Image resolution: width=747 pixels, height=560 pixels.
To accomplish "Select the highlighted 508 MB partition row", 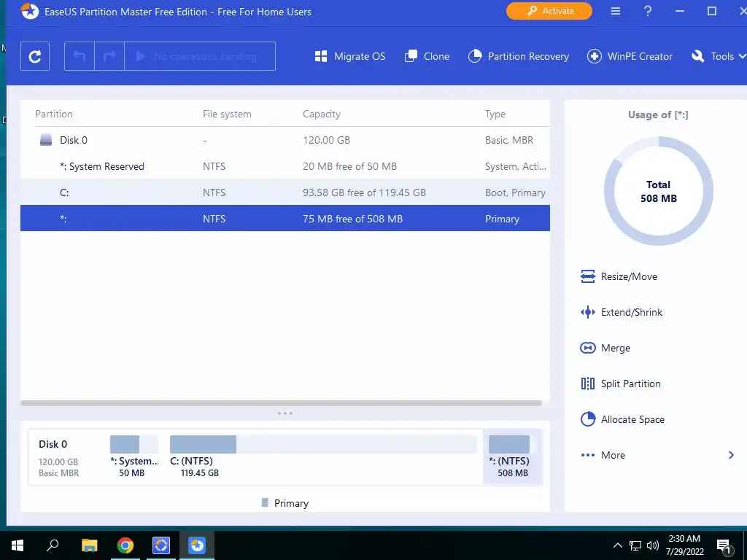I will pyautogui.click(x=285, y=219).
